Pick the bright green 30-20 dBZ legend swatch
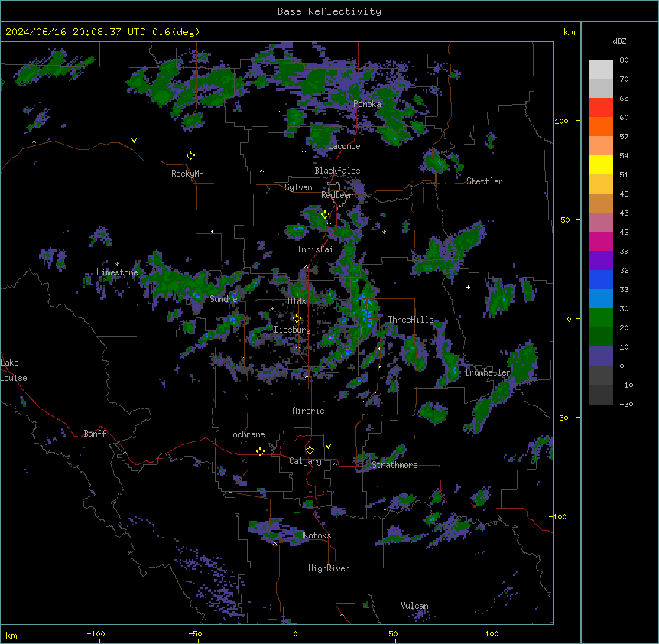The image size is (659, 644). point(601,318)
